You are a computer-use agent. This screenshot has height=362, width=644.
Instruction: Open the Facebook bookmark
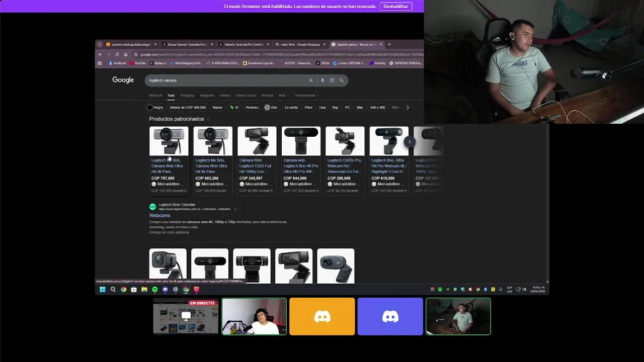117,63
